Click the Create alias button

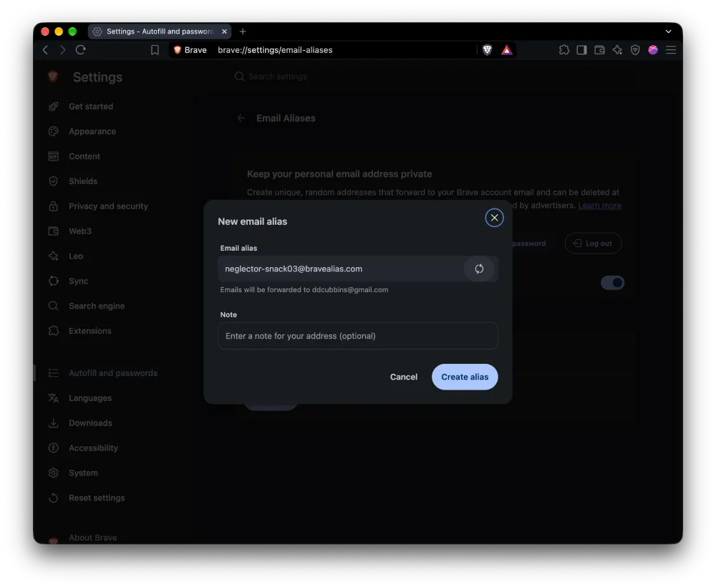click(x=465, y=377)
